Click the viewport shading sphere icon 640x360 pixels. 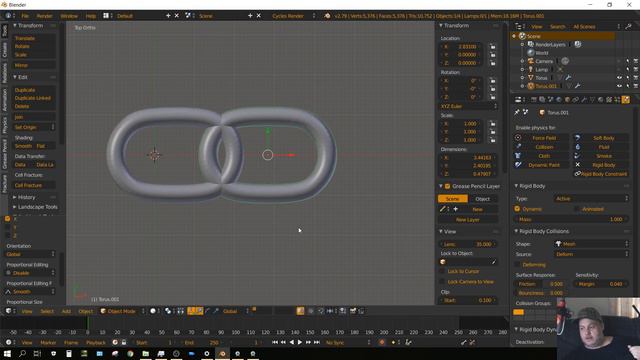point(153,311)
